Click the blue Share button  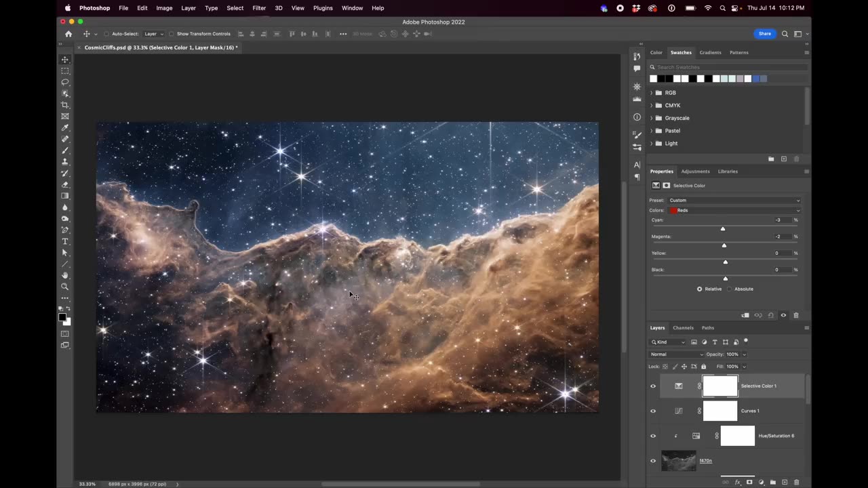point(764,34)
